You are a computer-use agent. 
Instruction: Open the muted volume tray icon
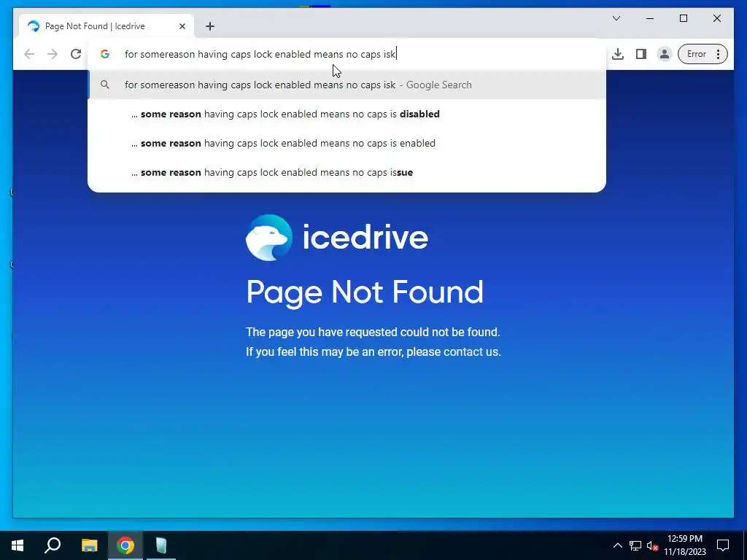tap(652, 545)
